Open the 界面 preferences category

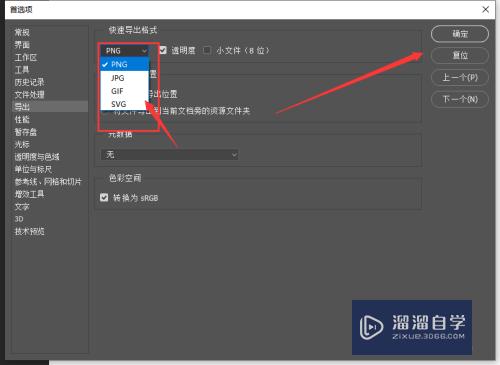click(x=22, y=45)
